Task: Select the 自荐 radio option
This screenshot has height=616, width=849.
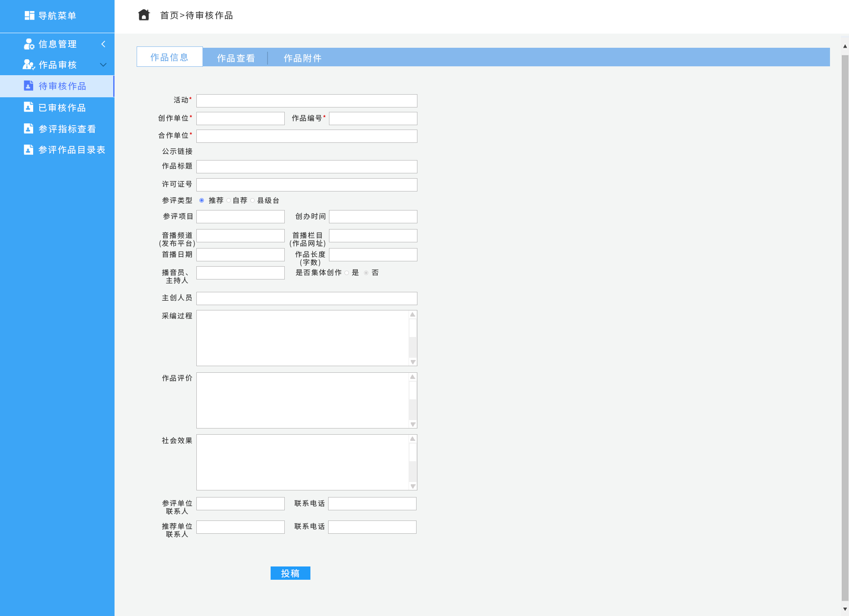Action: 229,200
